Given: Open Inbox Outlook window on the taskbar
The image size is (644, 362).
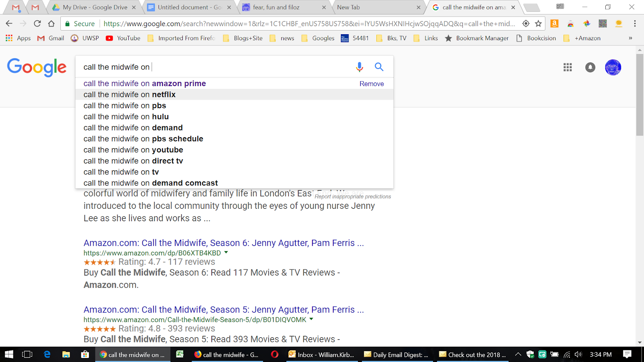Looking at the screenshot, I should point(322,354).
